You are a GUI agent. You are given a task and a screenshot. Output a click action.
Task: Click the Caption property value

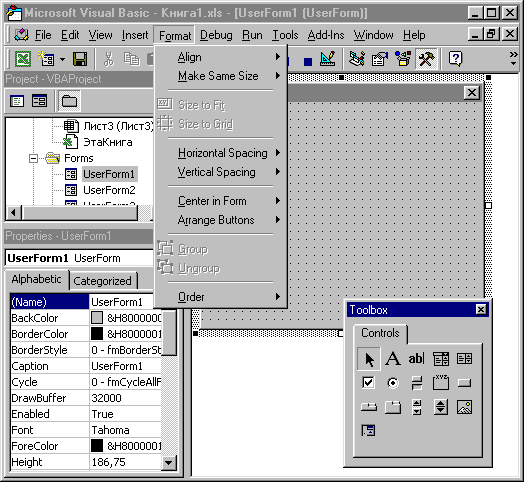126,366
